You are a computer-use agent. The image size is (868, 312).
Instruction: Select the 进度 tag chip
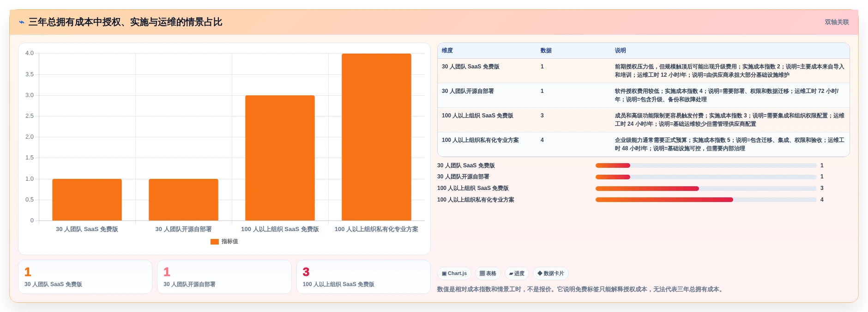517,274
